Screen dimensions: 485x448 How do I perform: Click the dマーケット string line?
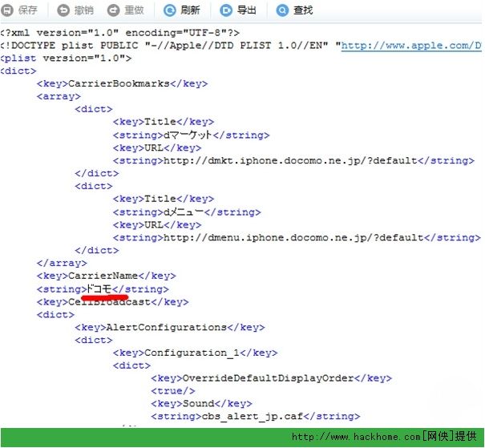[191, 135]
